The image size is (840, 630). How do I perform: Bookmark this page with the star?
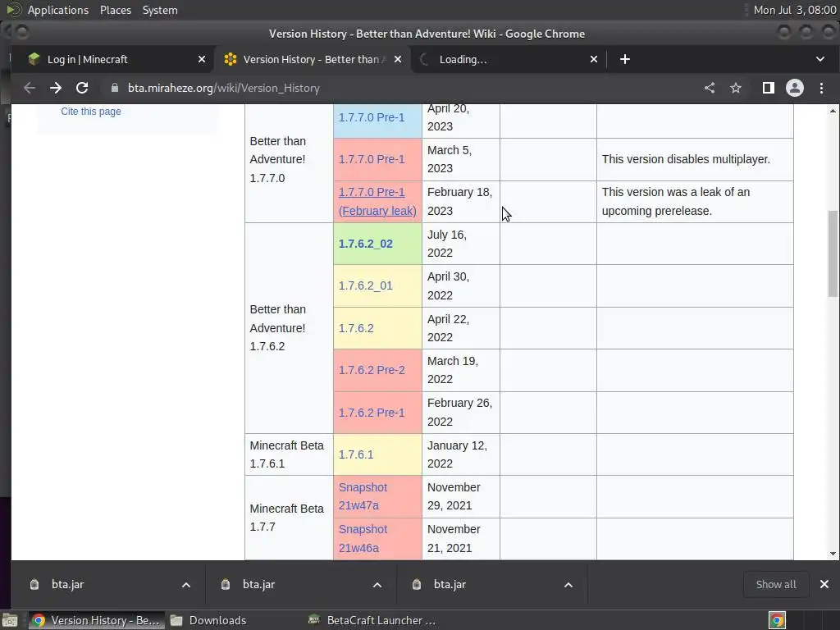pos(736,88)
